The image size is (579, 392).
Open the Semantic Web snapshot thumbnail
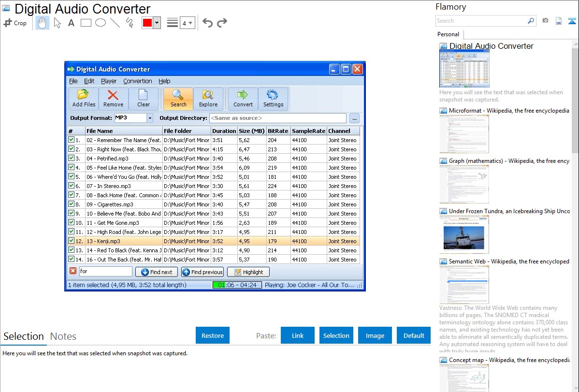pos(464,285)
